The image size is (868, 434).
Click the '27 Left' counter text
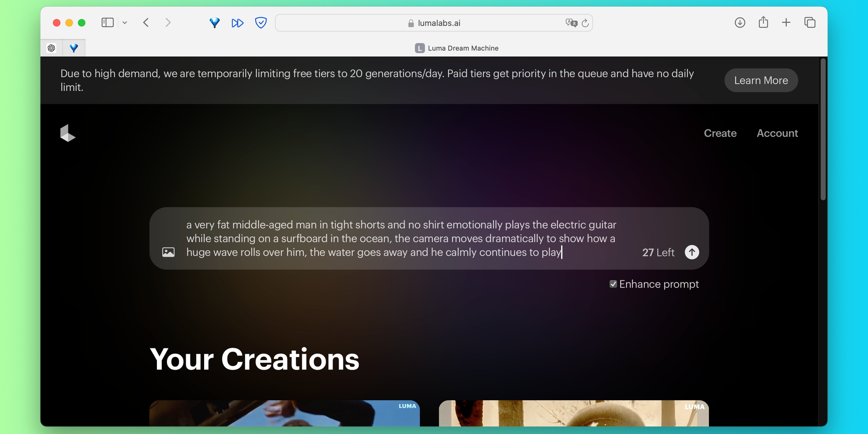pos(658,252)
